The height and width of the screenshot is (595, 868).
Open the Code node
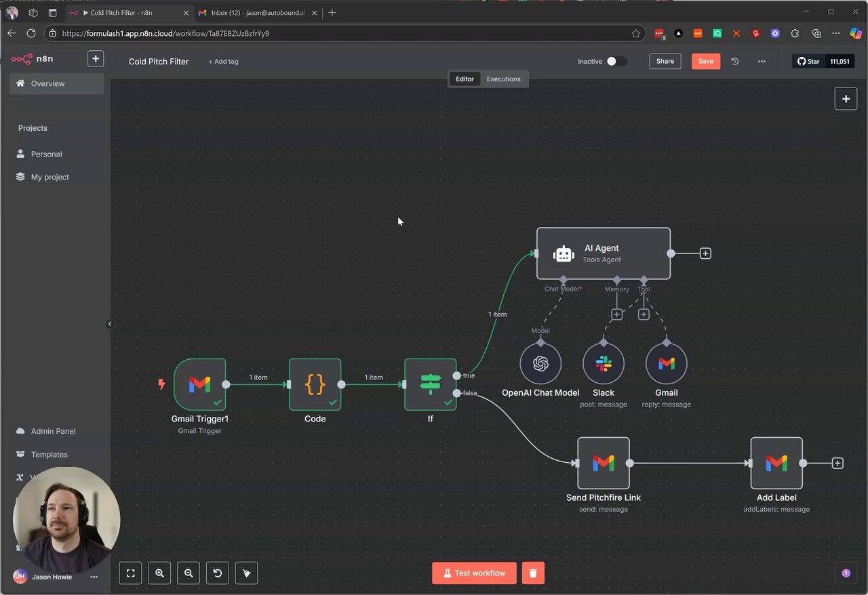tap(315, 384)
